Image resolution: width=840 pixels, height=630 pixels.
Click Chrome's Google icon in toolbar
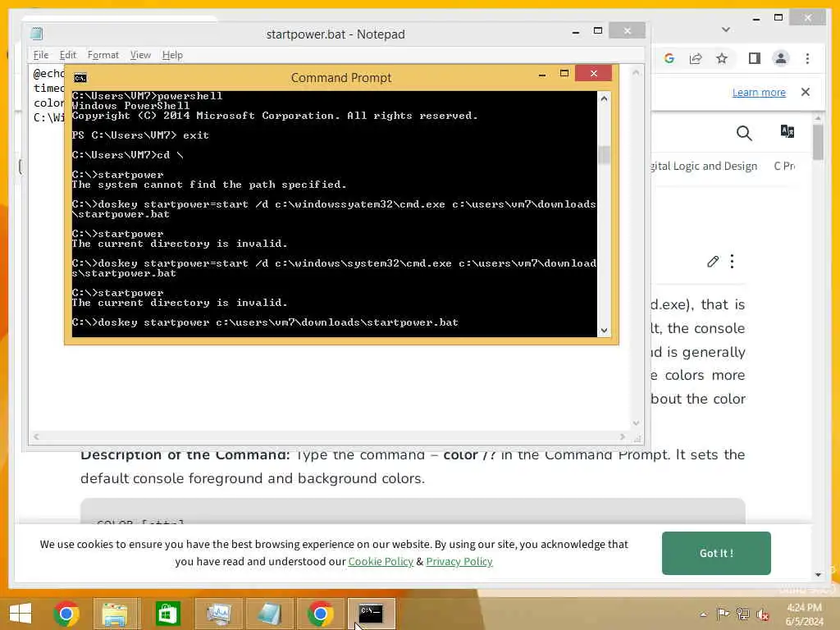coord(669,58)
